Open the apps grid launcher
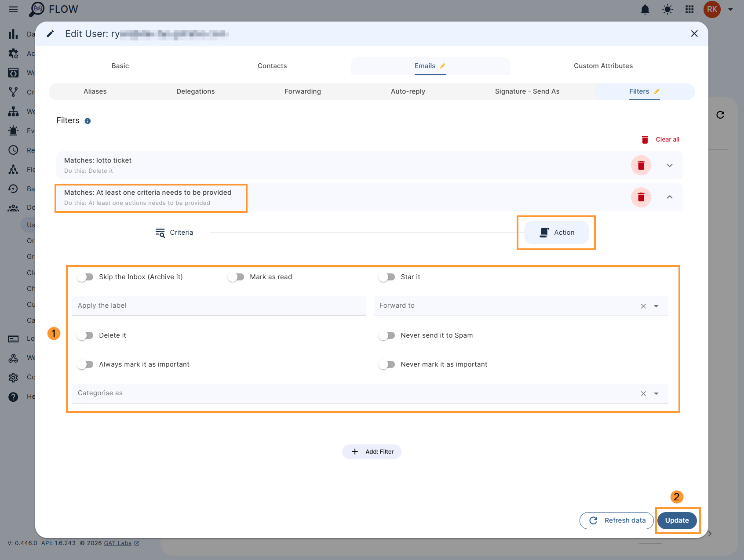Image resolution: width=744 pixels, height=560 pixels. pos(689,9)
